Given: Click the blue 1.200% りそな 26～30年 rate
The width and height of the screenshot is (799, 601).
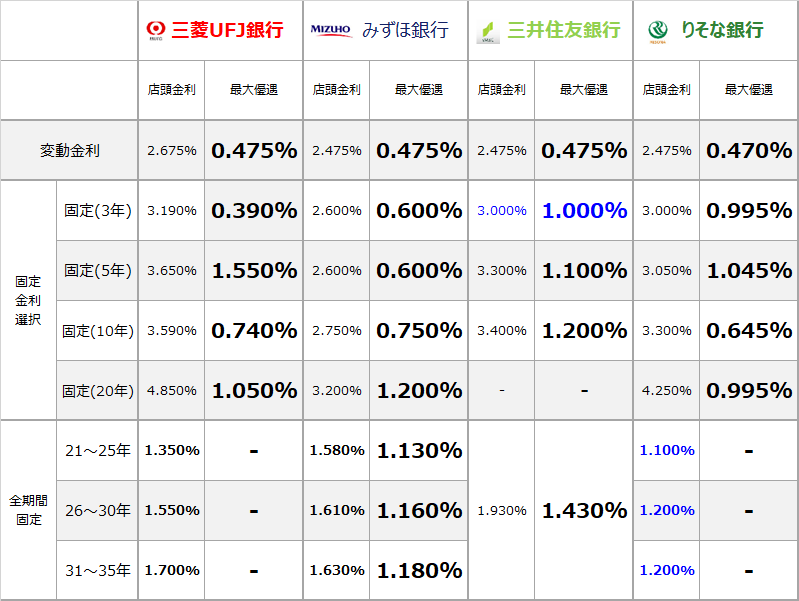Looking at the screenshot, I should 667,510.
